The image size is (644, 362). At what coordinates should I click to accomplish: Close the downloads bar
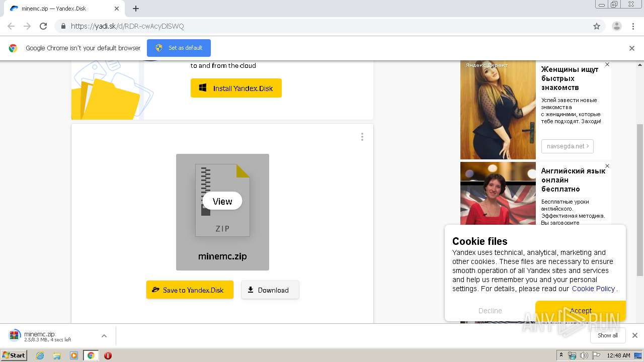(x=634, y=335)
